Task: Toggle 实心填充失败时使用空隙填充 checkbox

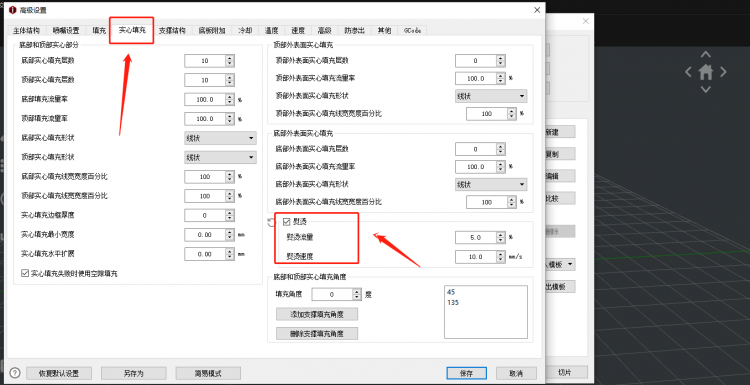Action: 25,274
